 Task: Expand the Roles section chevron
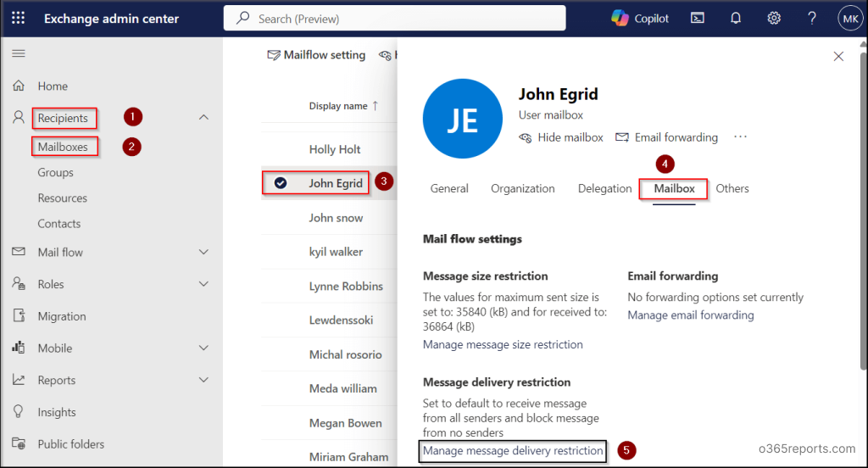pos(203,284)
